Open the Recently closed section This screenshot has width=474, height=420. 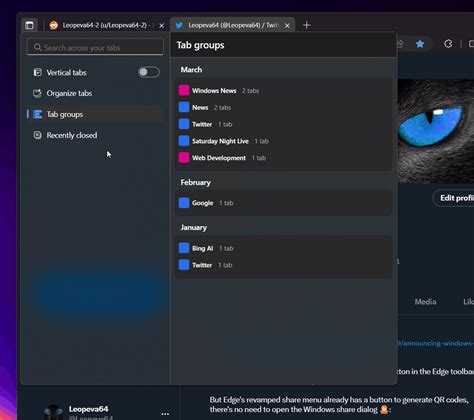point(95,135)
